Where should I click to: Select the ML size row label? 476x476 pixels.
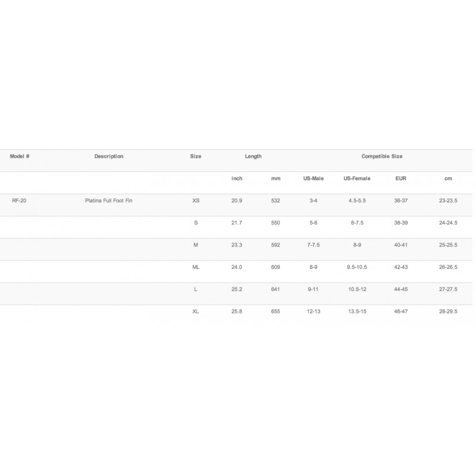point(196,267)
